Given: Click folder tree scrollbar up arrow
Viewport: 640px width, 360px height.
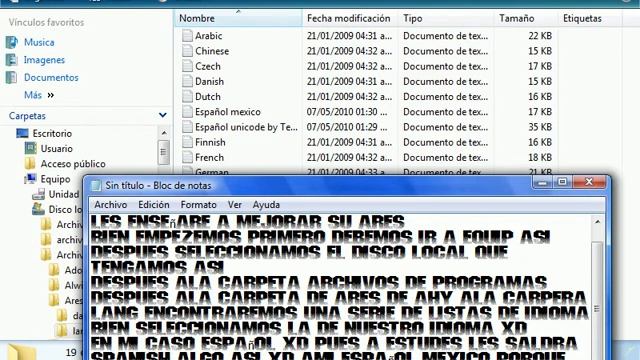Looking at the screenshot, I should click(164, 133).
